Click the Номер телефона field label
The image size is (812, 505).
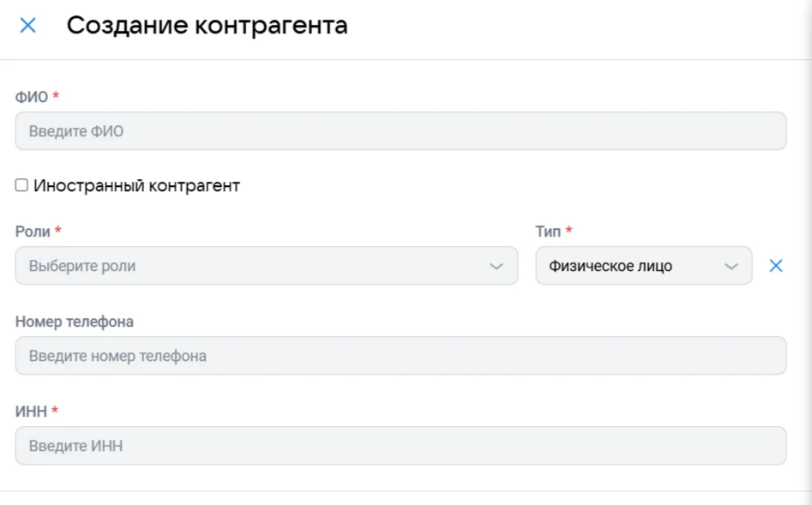(75, 322)
